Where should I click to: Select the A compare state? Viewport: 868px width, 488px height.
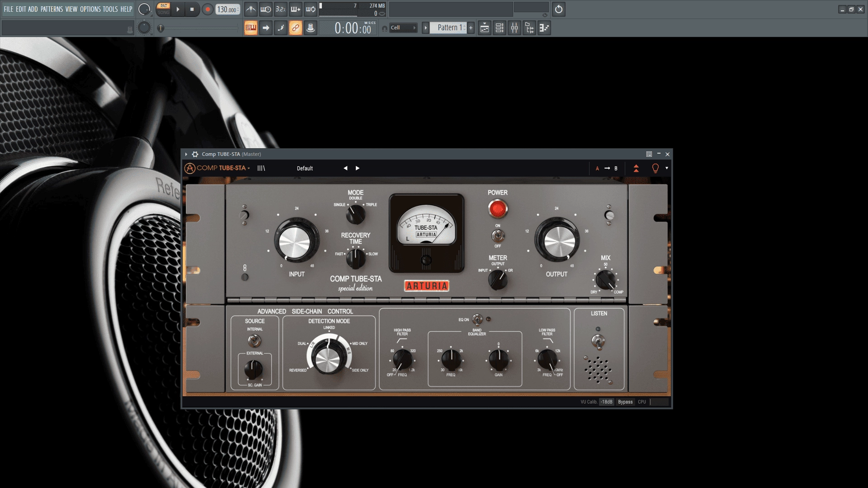click(x=597, y=169)
